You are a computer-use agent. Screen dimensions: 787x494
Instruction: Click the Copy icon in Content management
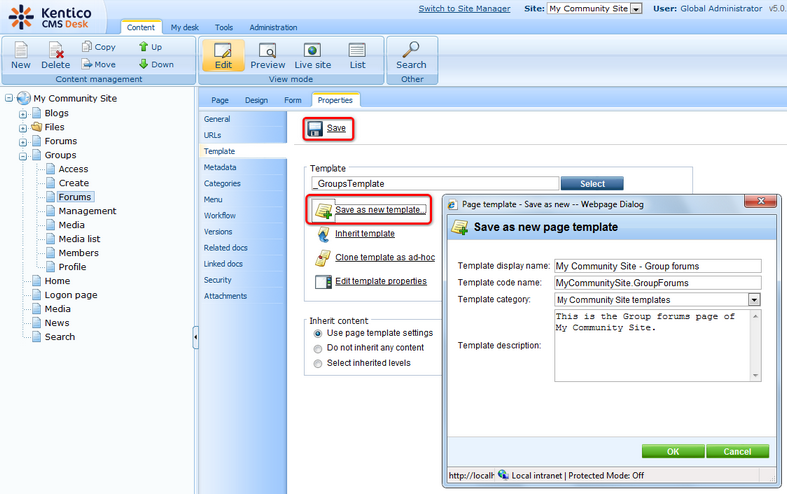pyautogui.click(x=87, y=47)
